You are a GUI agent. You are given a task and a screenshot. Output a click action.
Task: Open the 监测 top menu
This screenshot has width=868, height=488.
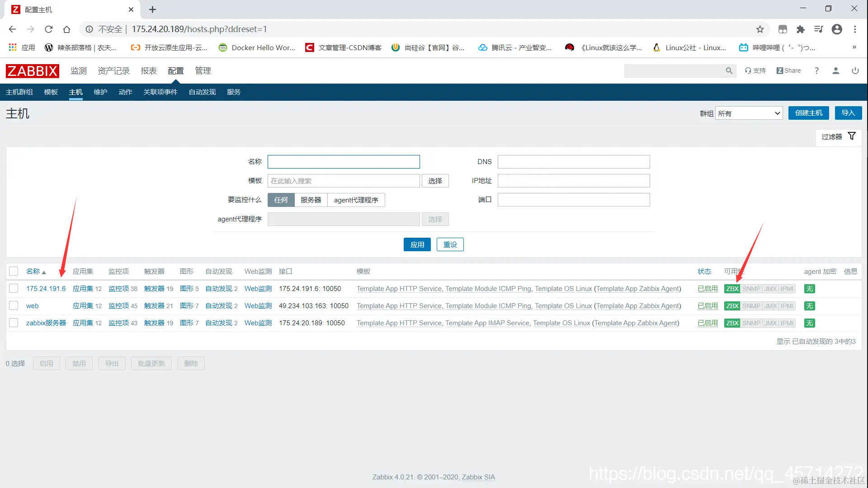(79, 71)
